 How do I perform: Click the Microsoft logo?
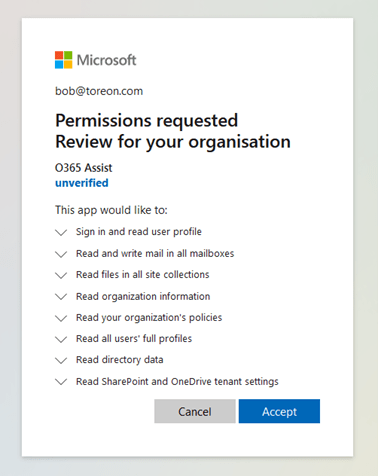point(96,60)
